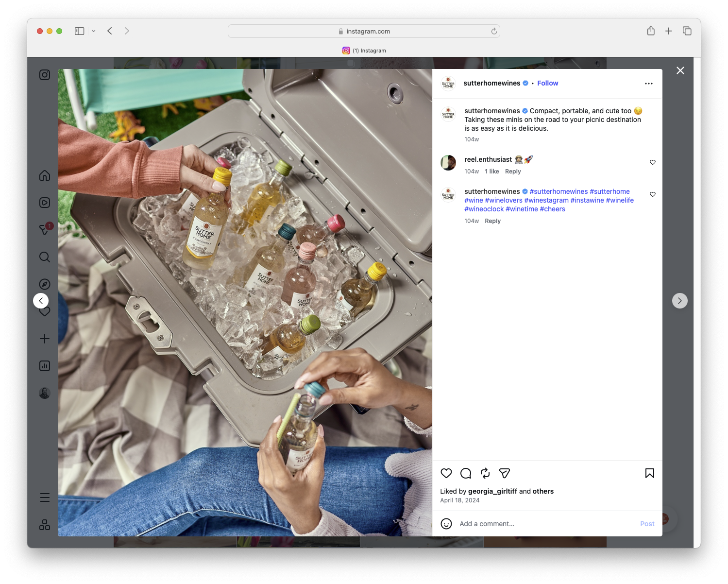
Task: Open the emoji picker for commenting
Action: (x=446, y=524)
